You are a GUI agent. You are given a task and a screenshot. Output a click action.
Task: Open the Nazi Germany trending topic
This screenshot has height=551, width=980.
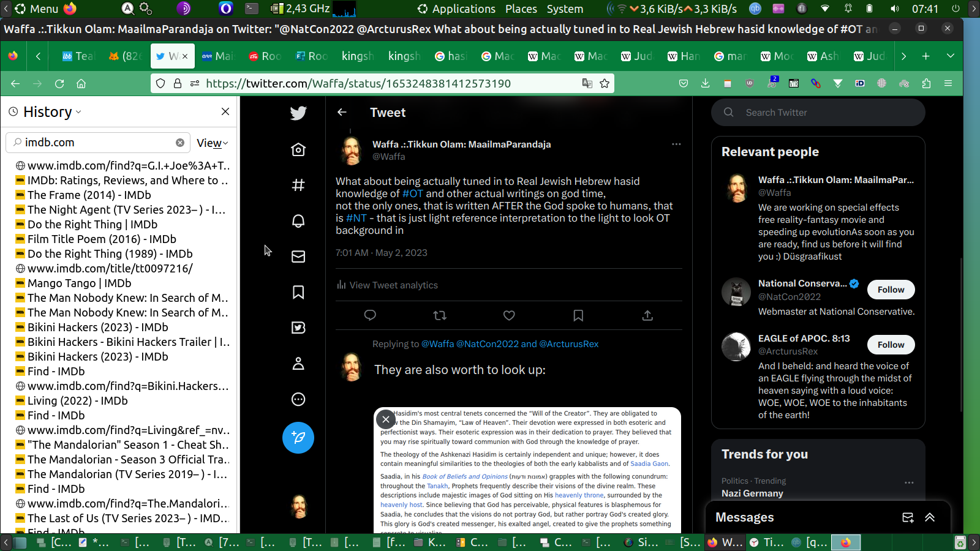(752, 493)
